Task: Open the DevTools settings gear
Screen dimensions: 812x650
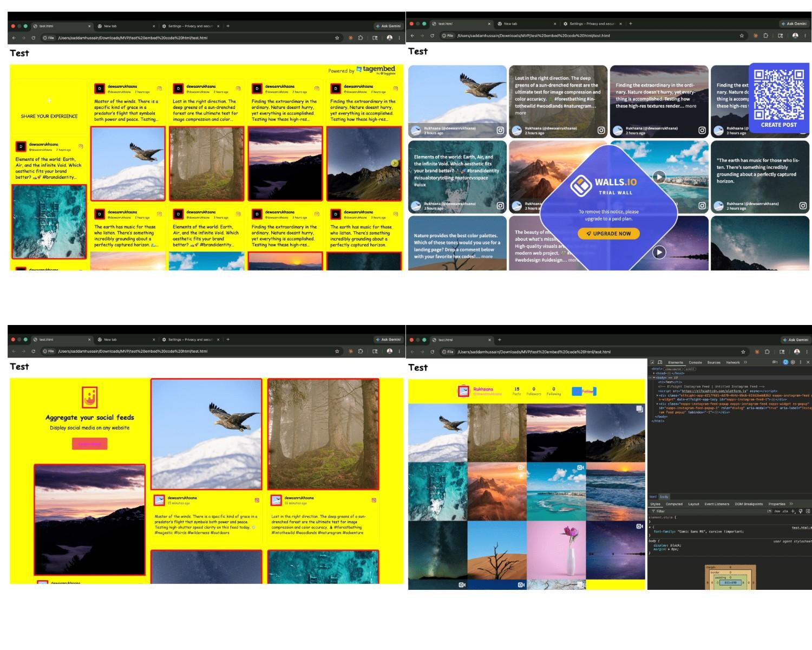Action: [793, 362]
